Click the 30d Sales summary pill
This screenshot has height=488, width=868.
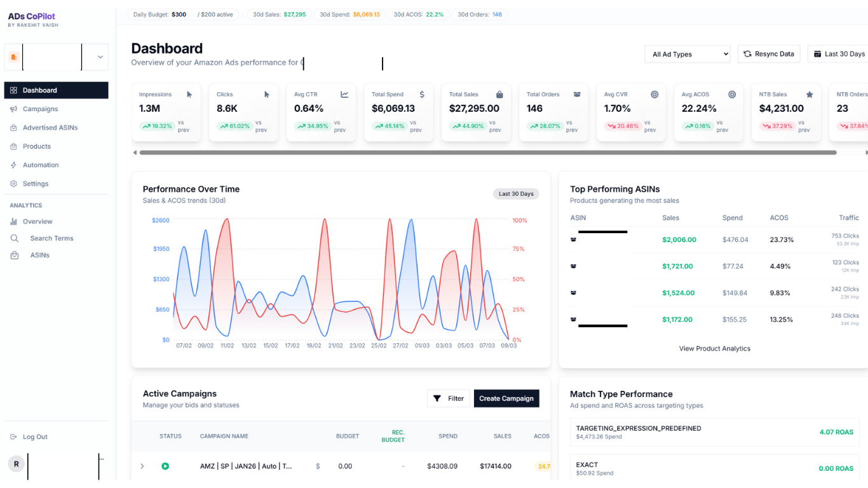(279, 14)
